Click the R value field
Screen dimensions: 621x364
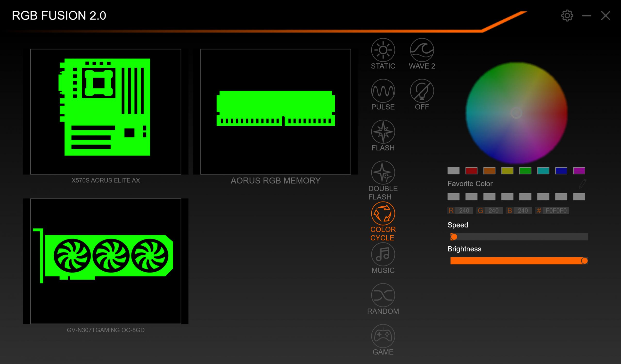click(x=464, y=210)
